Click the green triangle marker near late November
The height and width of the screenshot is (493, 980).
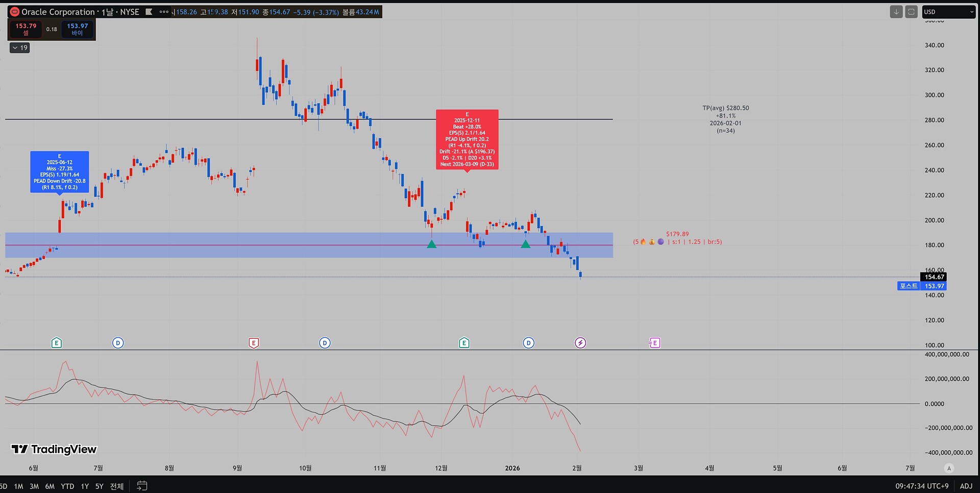coord(431,244)
